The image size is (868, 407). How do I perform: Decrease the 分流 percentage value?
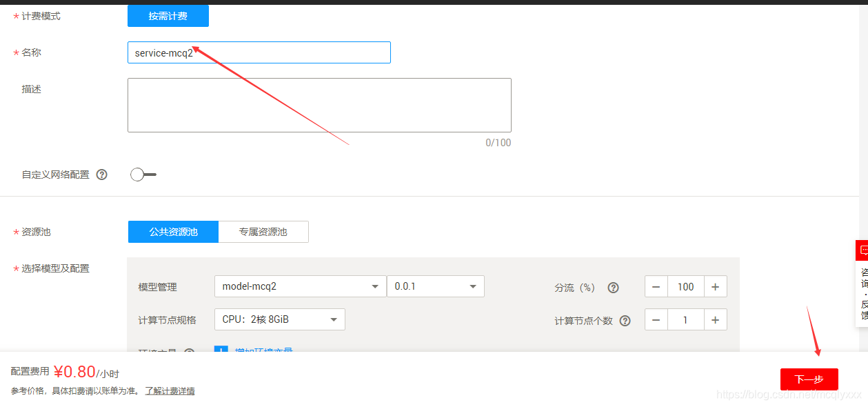click(x=656, y=286)
